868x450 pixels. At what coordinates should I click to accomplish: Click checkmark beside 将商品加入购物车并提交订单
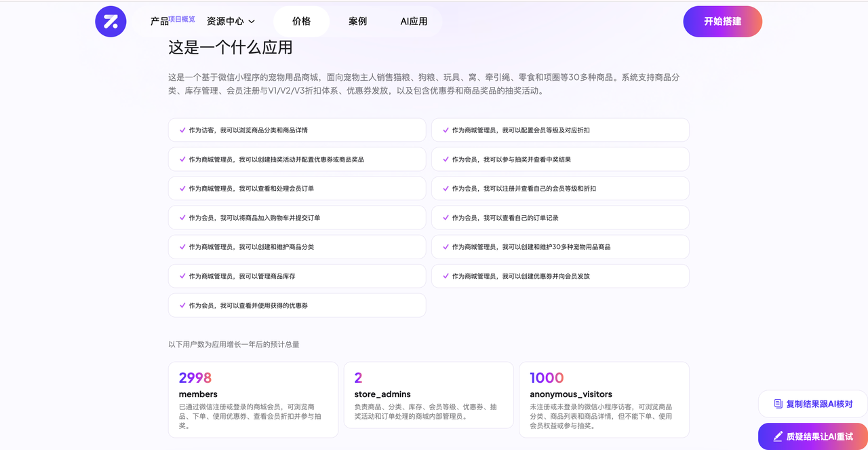(x=182, y=217)
